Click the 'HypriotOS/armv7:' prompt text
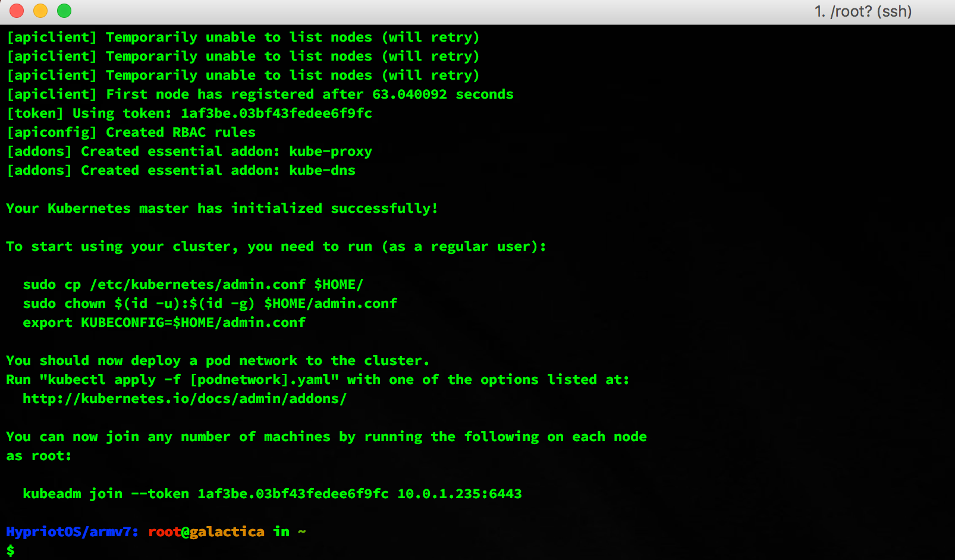The width and height of the screenshot is (955, 560). 73,532
